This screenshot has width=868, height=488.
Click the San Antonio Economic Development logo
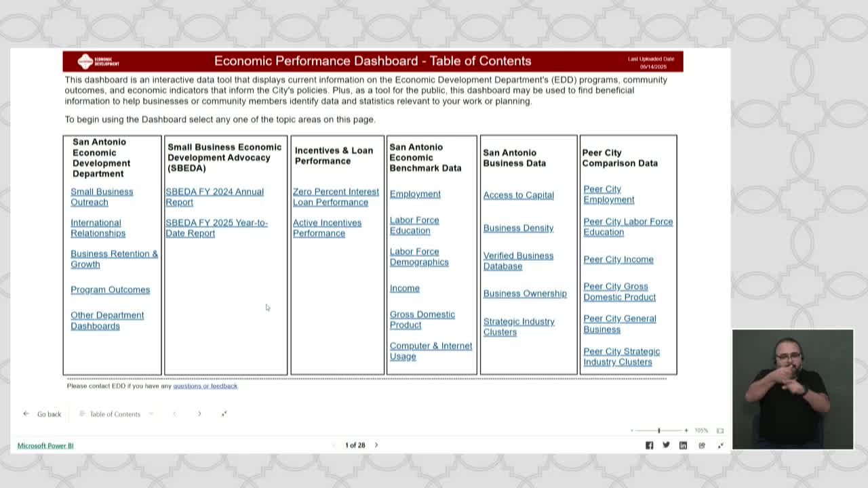click(x=98, y=61)
